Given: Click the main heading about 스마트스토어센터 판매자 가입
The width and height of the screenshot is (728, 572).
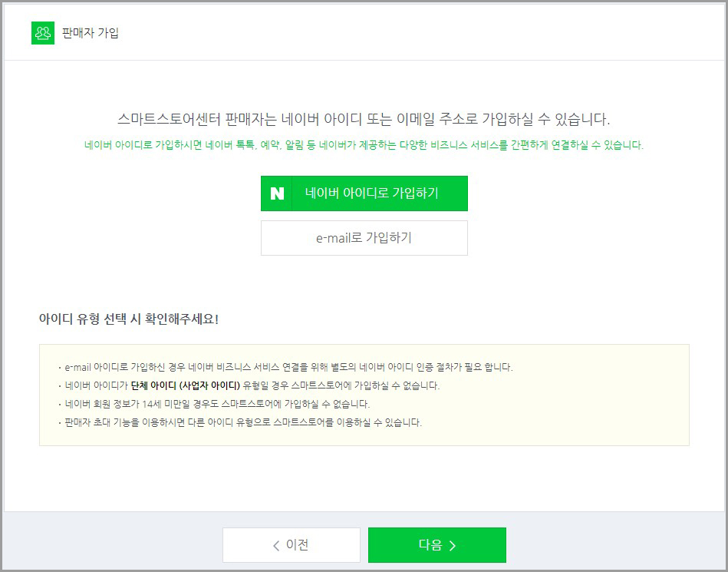Looking at the screenshot, I should point(364,120).
